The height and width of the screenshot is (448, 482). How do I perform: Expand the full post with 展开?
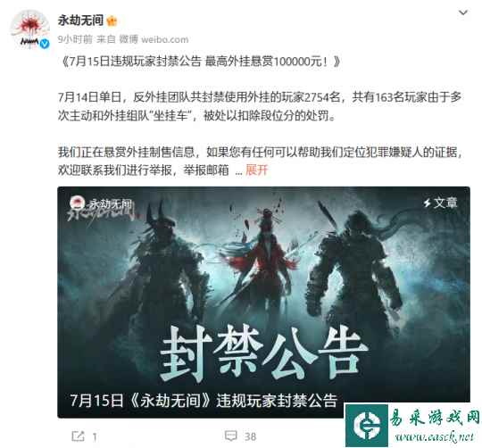coord(257,170)
